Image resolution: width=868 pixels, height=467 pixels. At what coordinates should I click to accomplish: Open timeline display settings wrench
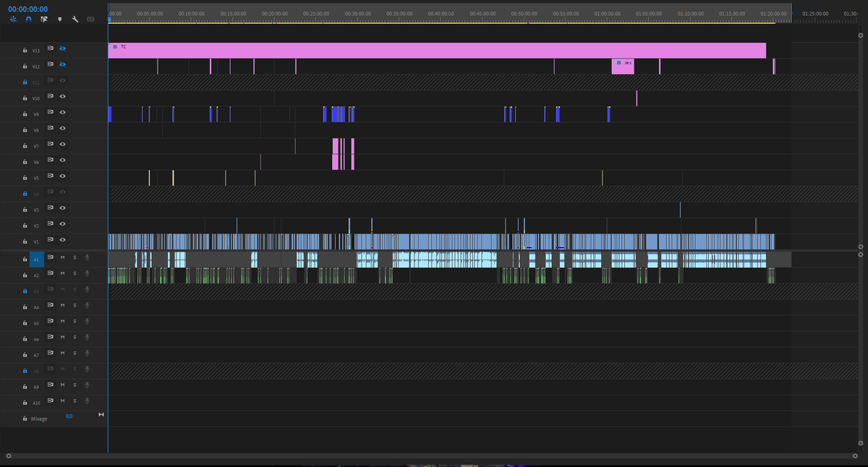click(x=75, y=19)
